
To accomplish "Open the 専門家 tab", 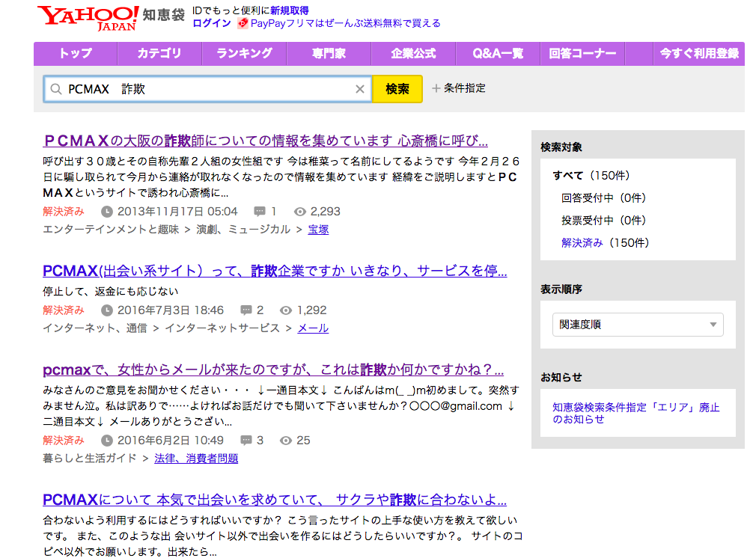I will 329,54.
